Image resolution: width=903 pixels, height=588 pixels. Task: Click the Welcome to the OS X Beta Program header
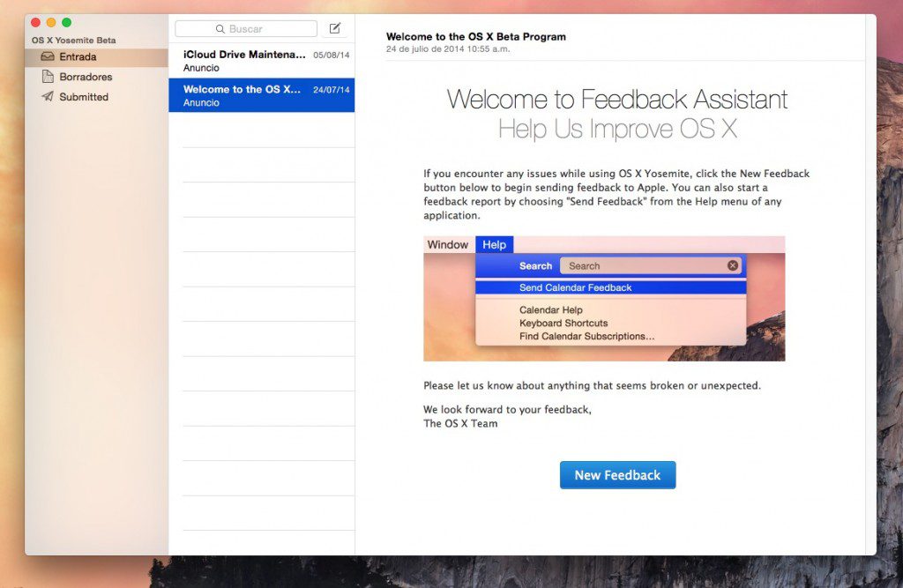[475, 36]
